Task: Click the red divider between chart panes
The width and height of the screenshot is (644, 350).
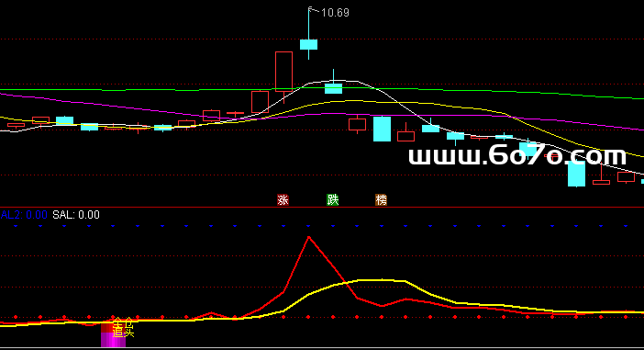Action: click(x=322, y=208)
